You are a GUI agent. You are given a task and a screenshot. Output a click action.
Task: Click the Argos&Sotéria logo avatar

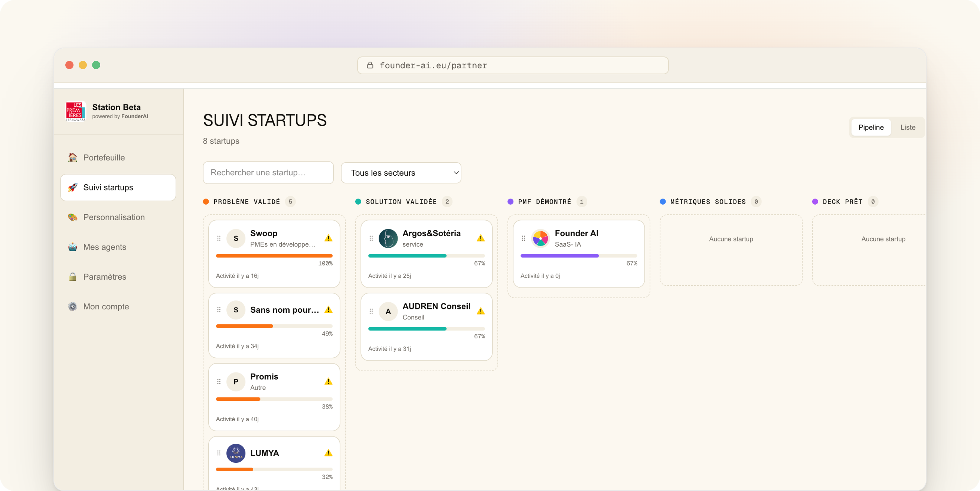tap(388, 238)
